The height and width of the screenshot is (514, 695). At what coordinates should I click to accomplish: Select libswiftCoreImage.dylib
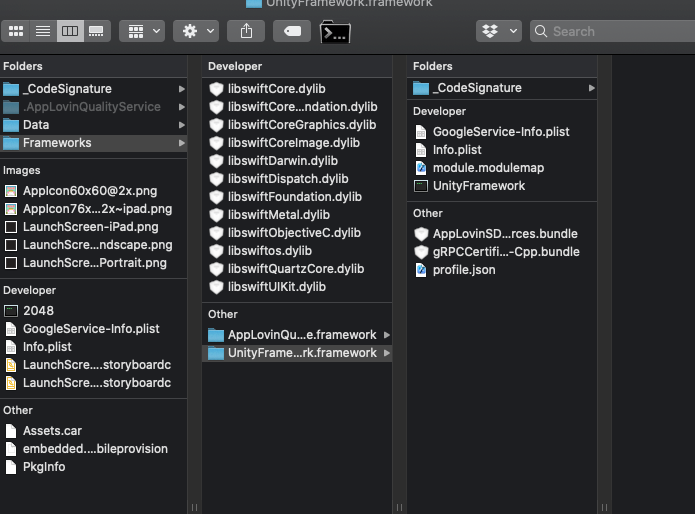297,143
